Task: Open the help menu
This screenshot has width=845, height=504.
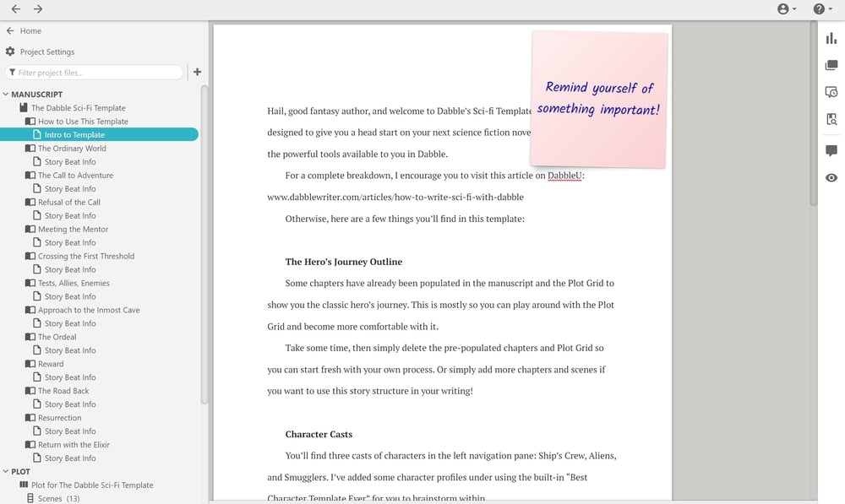Action: [x=822, y=8]
